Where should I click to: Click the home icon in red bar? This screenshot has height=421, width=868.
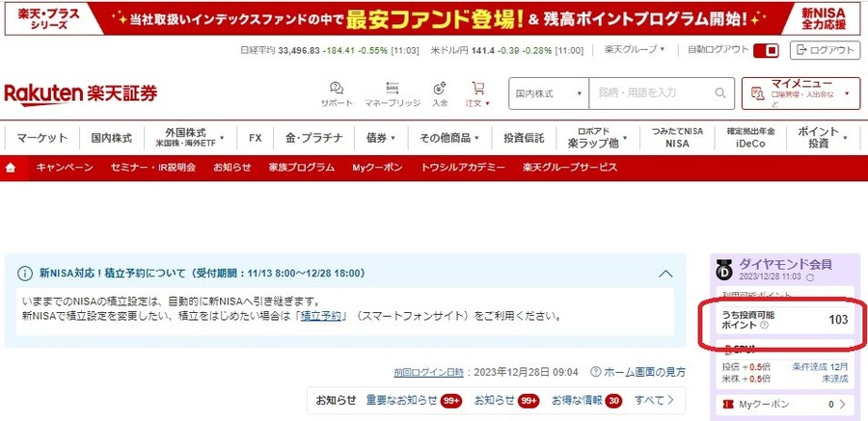(11, 169)
